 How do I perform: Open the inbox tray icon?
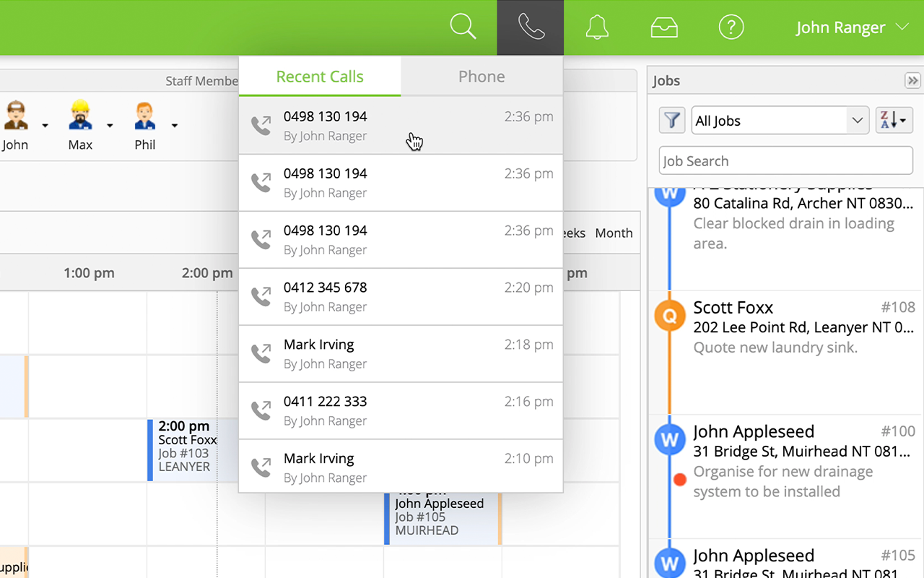(664, 27)
